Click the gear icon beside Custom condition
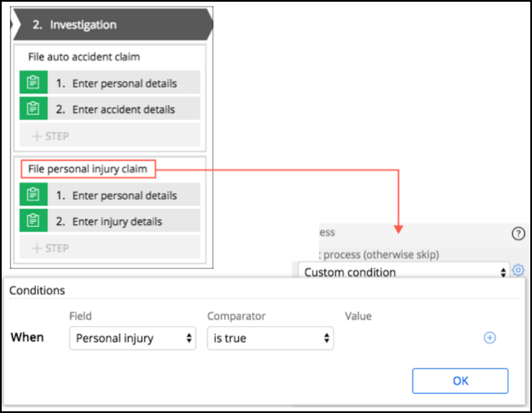Viewport: 532px width, 413px height. tap(518, 271)
